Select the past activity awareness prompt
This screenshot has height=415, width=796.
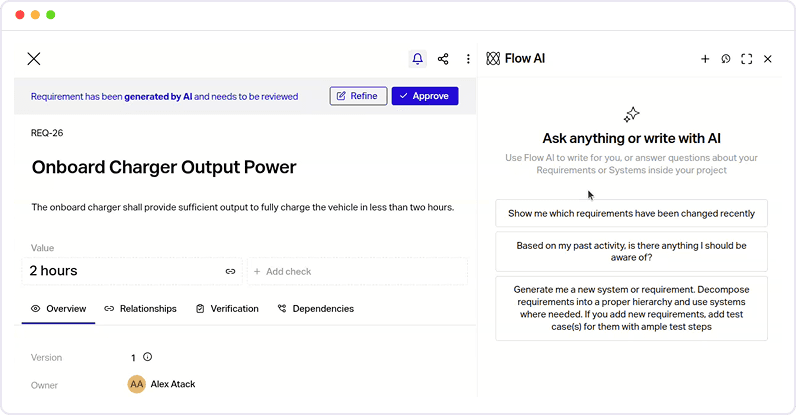coord(632,251)
